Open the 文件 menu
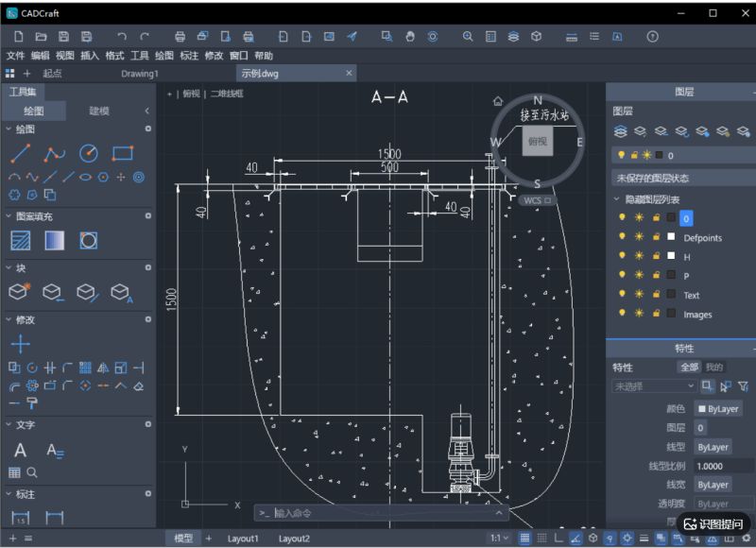 coord(15,56)
